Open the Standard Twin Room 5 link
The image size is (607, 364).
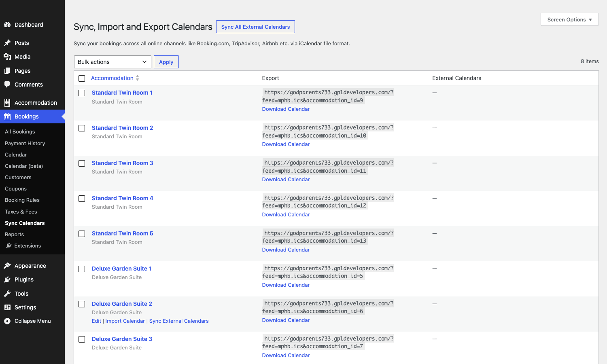point(123,233)
